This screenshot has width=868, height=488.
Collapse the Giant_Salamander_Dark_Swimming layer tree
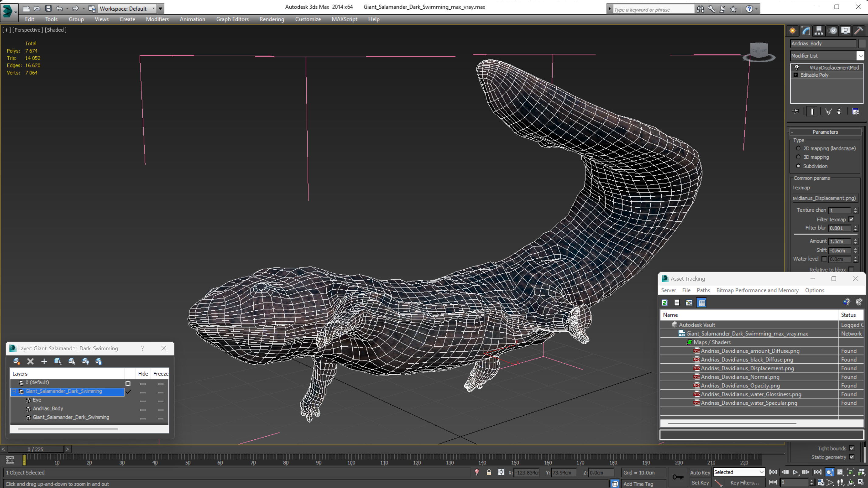click(14, 391)
